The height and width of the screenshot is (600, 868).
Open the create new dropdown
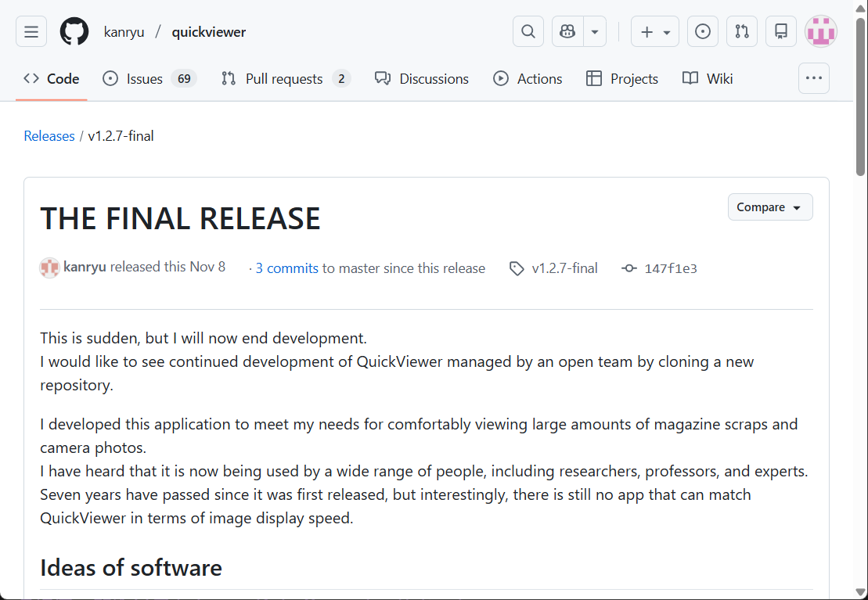(654, 31)
